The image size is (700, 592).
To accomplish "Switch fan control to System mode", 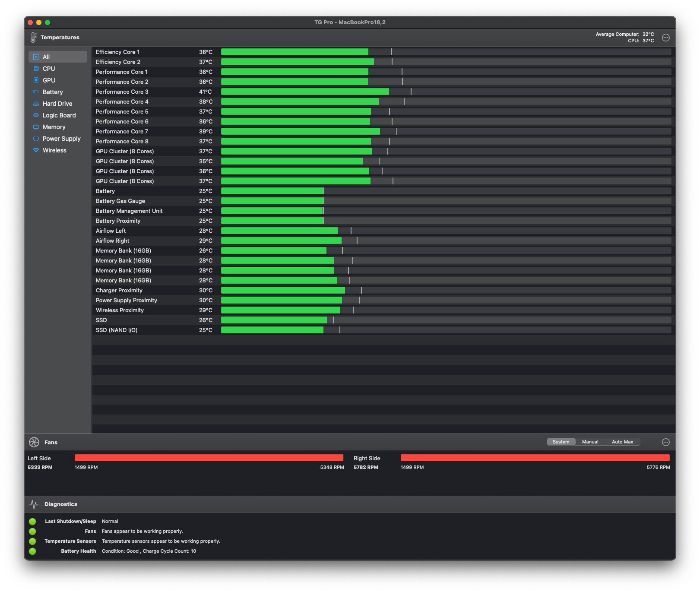I will [x=561, y=442].
